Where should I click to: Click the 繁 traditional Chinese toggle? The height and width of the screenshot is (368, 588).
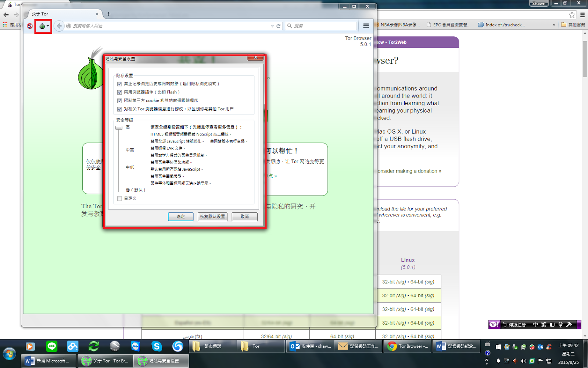(x=544, y=325)
